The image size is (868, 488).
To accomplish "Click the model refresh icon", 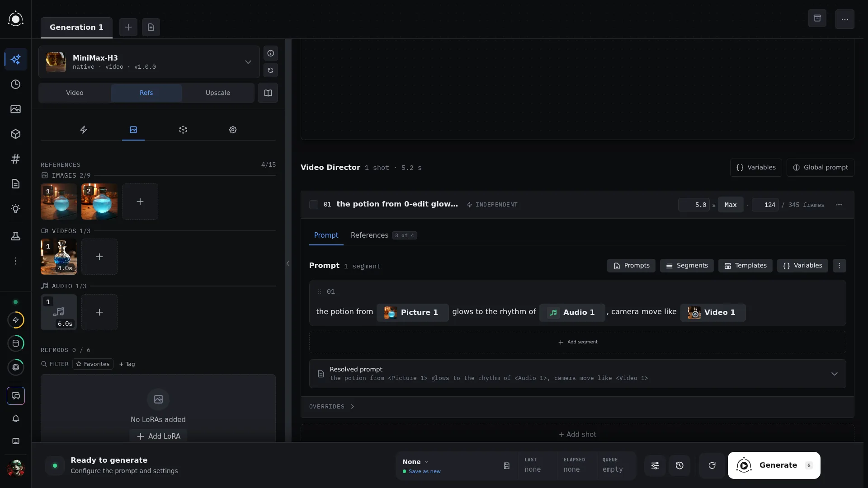I will [x=270, y=70].
